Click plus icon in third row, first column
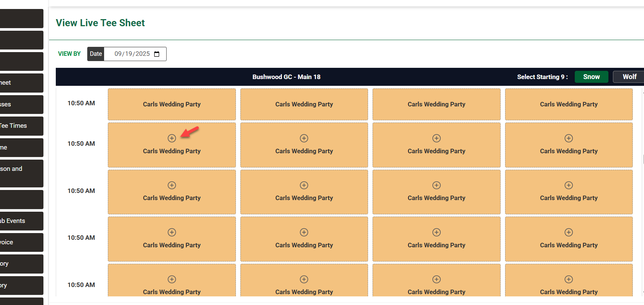 pyautogui.click(x=172, y=185)
